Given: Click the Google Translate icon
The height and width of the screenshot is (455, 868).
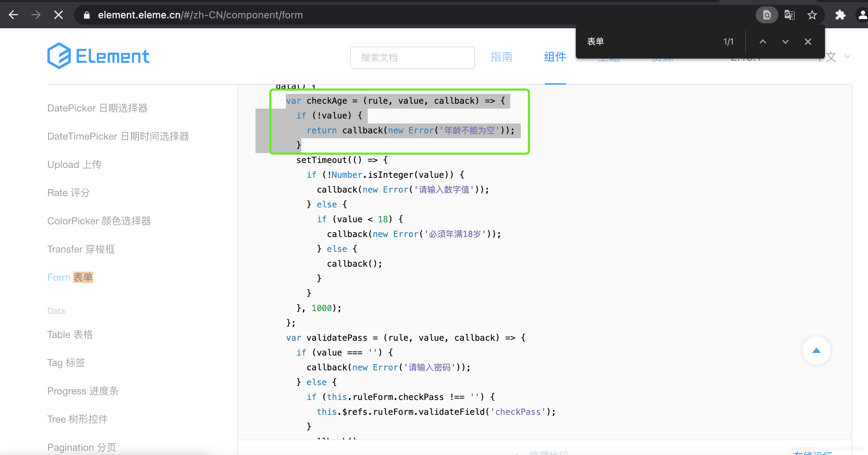Looking at the screenshot, I should [x=789, y=15].
